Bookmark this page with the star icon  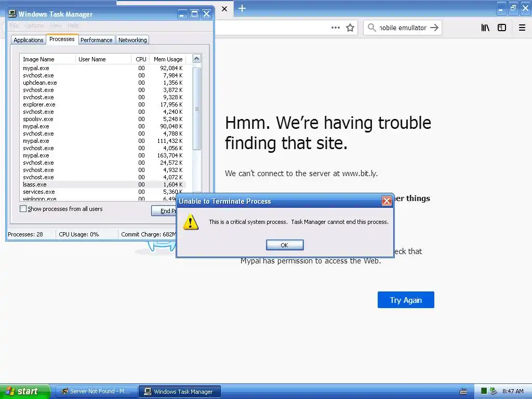pyautogui.click(x=350, y=28)
